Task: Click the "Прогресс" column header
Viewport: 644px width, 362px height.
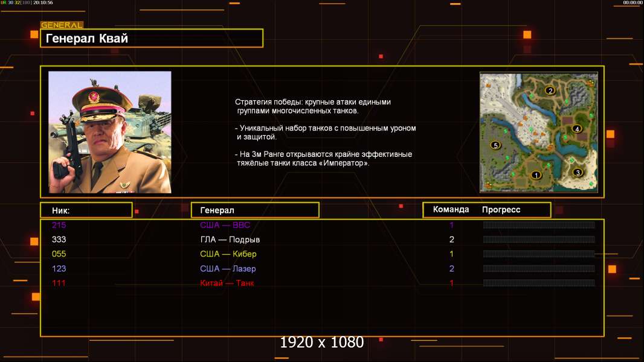Action: [501, 209]
